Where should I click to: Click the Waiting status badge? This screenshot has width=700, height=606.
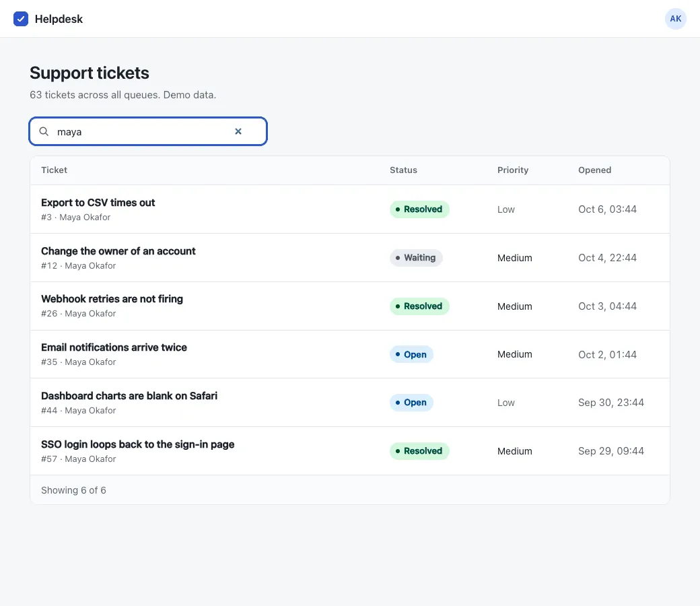[x=416, y=258]
